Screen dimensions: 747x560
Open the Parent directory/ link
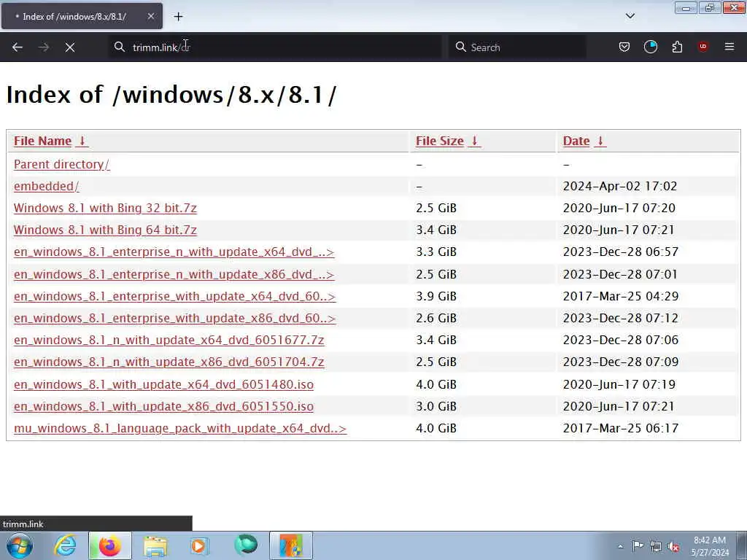point(62,164)
